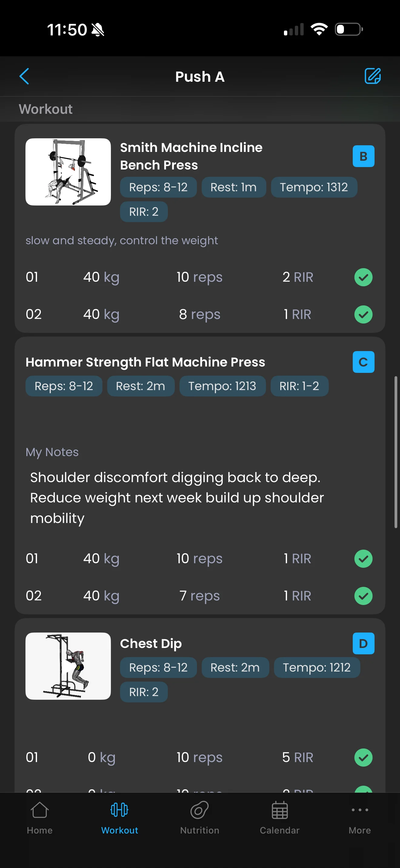This screenshot has height=868, width=400.
Task: Edit 40 kg weight in Smith set 02
Action: click(101, 314)
